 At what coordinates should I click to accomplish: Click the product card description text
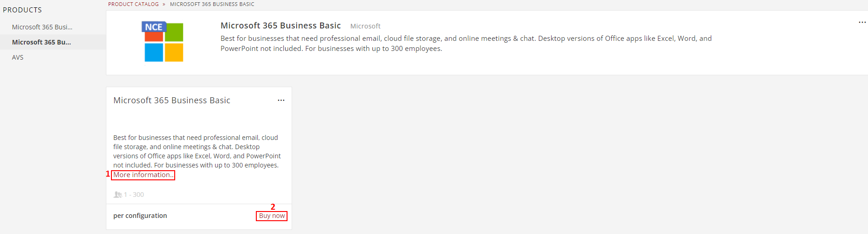click(x=197, y=151)
